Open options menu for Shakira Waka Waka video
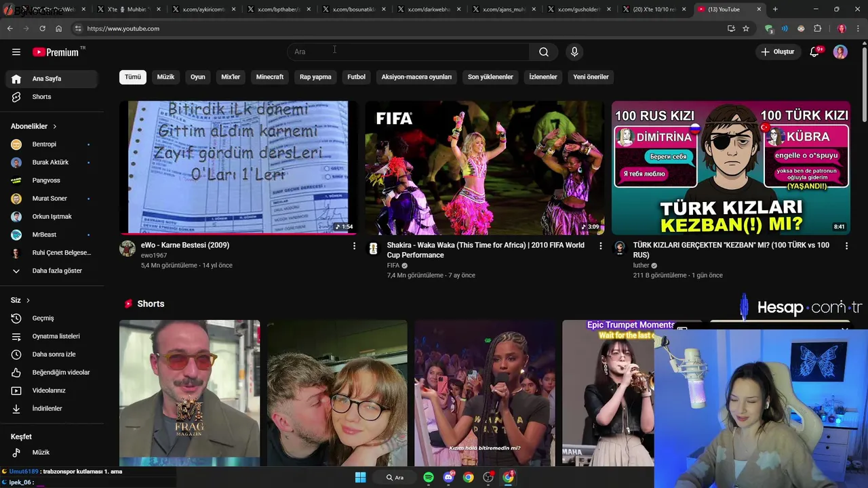The image size is (868, 488). click(600, 246)
